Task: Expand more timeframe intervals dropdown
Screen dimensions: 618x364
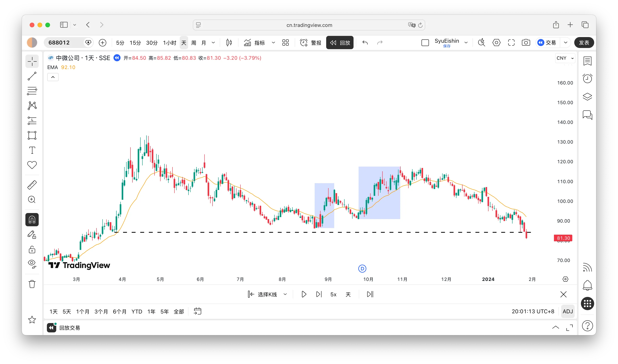Action: pos(213,43)
